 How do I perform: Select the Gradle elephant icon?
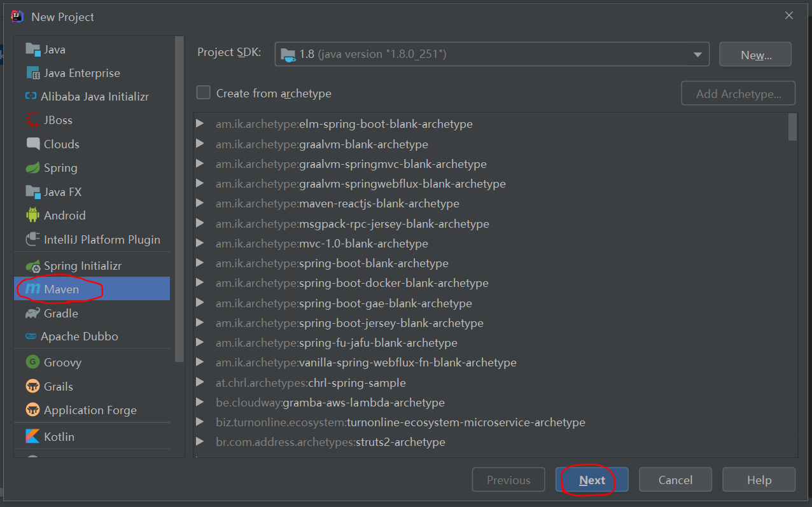click(x=32, y=313)
